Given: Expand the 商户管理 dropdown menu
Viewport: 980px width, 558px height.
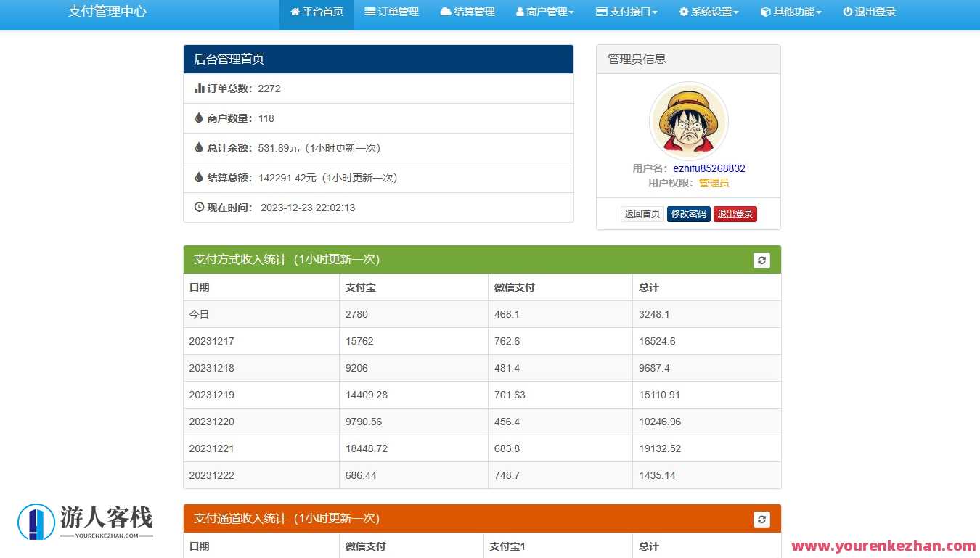Looking at the screenshot, I should [x=544, y=12].
